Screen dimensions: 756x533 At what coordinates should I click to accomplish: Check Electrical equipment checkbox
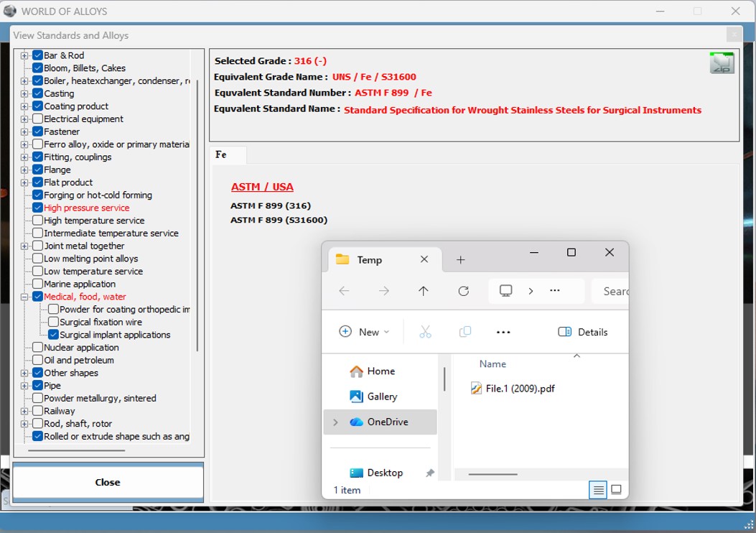click(x=37, y=119)
